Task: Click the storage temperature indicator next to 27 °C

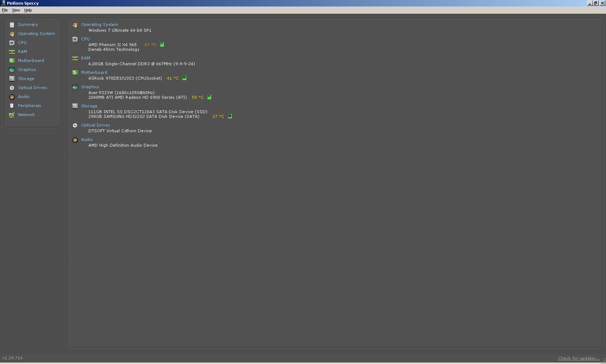Action: pos(230,116)
